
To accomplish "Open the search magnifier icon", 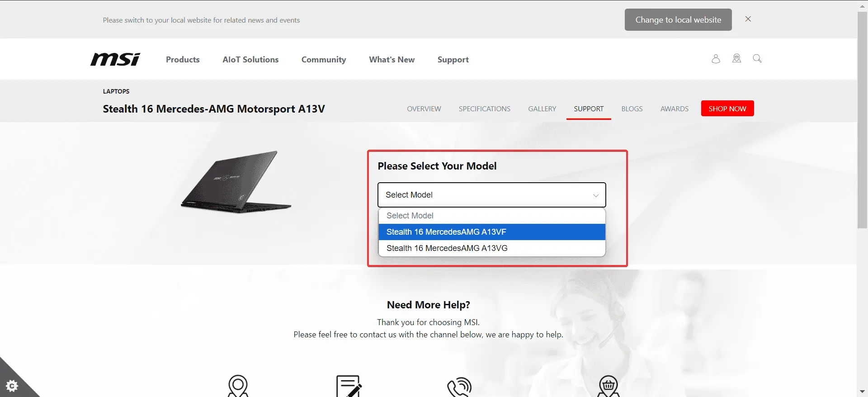I will [757, 58].
